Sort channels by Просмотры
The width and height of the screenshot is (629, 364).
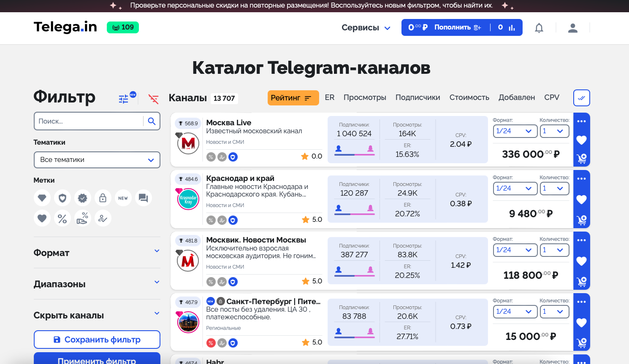(365, 97)
